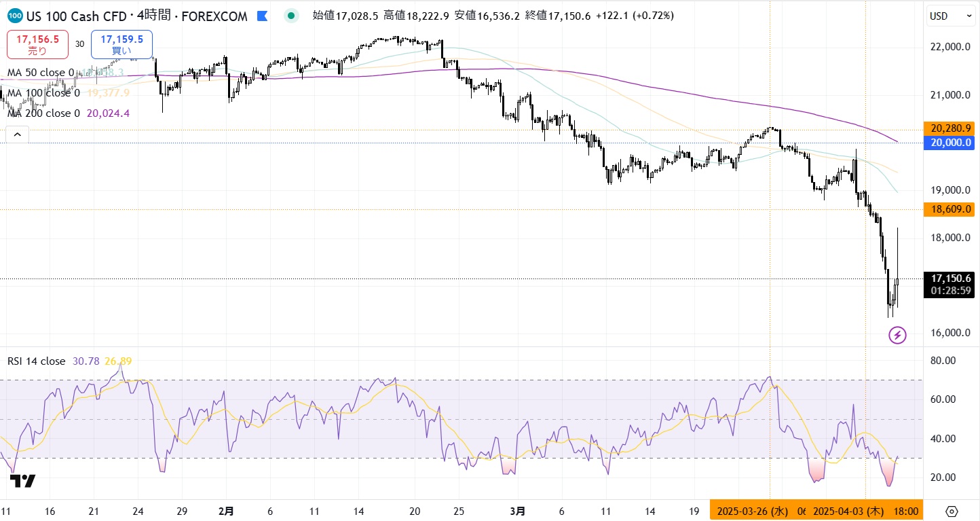
Task: Open chart settings hexagon icon at bottom right
Action: tap(951, 511)
